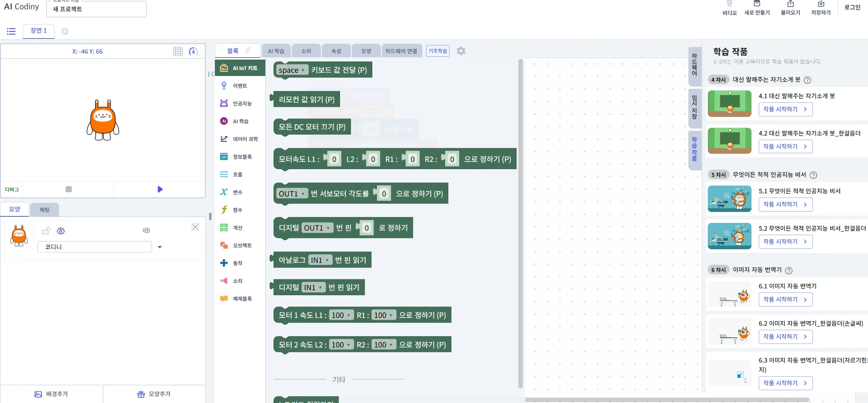The image size is (868, 403).
Task: Open the 비디오 video icon
Action: [x=730, y=8]
